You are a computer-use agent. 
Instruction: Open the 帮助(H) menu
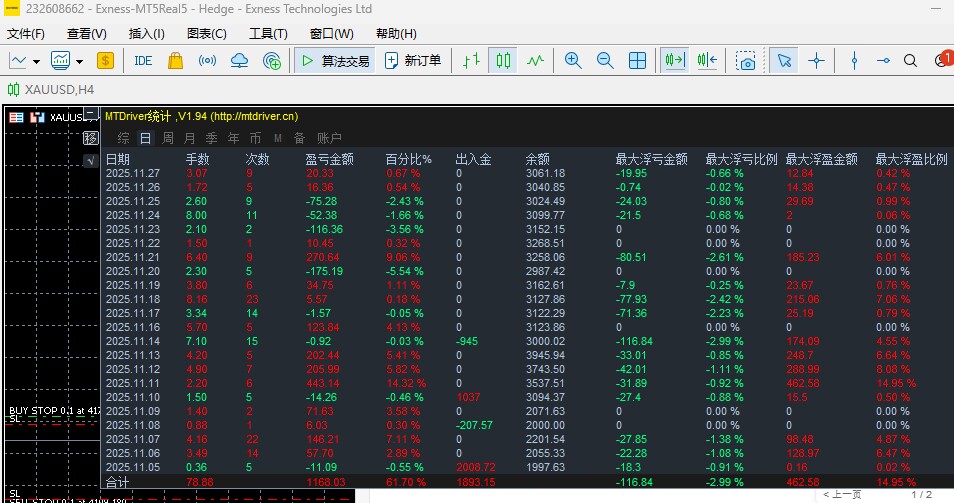pyautogui.click(x=396, y=33)
